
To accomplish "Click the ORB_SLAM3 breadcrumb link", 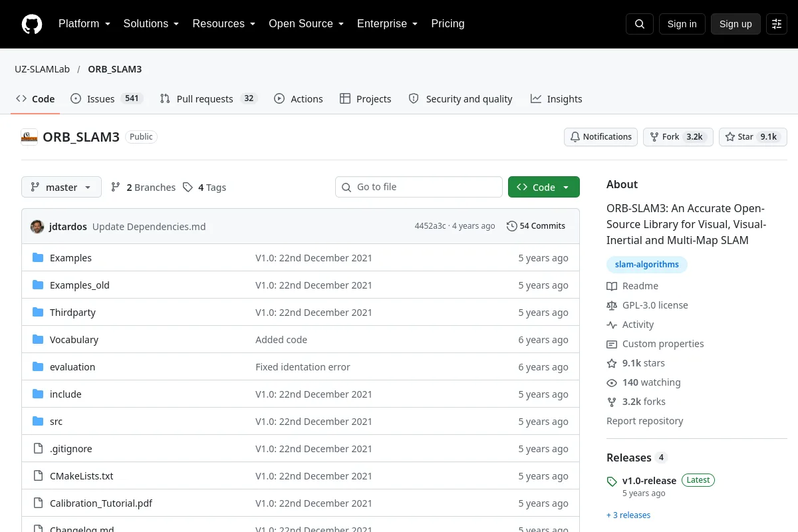I will pyautogui.click(x=115, y=69).
